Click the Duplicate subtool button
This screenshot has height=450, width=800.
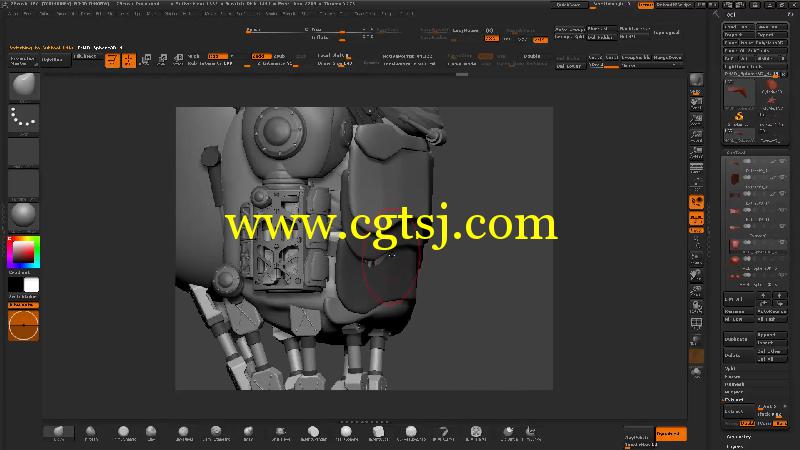pyautogui.click(x=737, y=339)
